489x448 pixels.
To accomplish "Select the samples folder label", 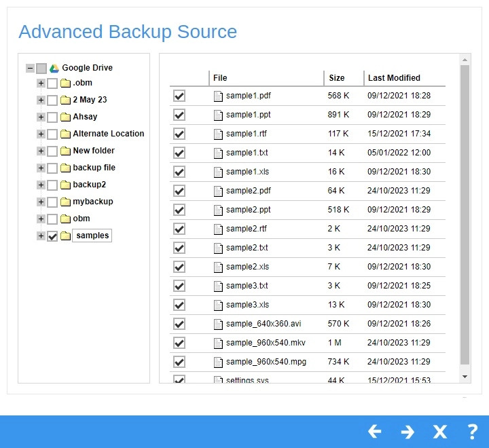I will click(x=92, y=236).
